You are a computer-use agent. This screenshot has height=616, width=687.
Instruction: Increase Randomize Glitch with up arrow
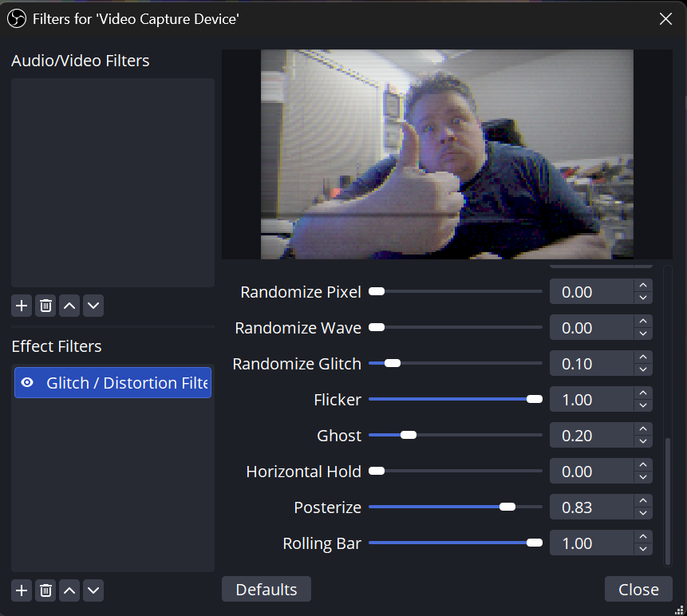[643, 357]
